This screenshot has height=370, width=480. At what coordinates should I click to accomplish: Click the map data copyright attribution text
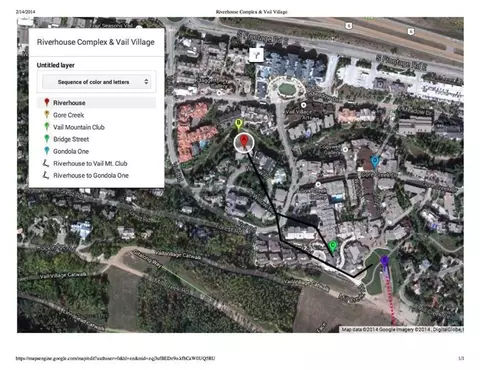[402, 329]
